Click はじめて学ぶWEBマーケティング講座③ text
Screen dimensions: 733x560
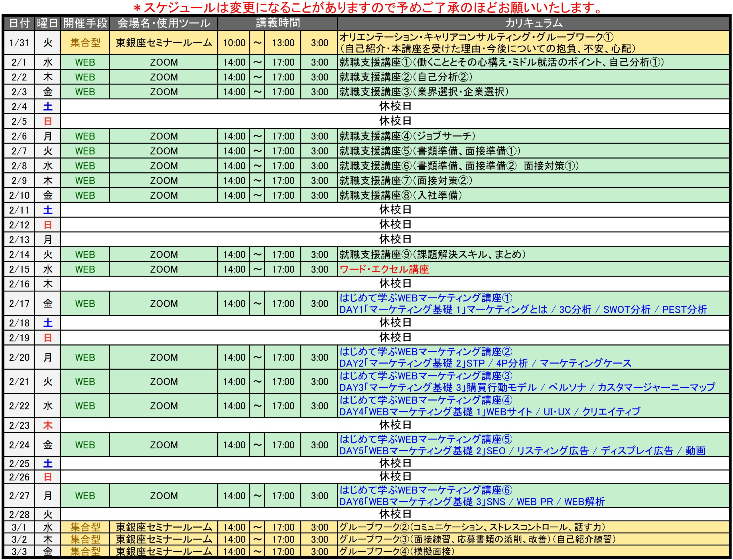pyautogui.click(x=426, y=376)
